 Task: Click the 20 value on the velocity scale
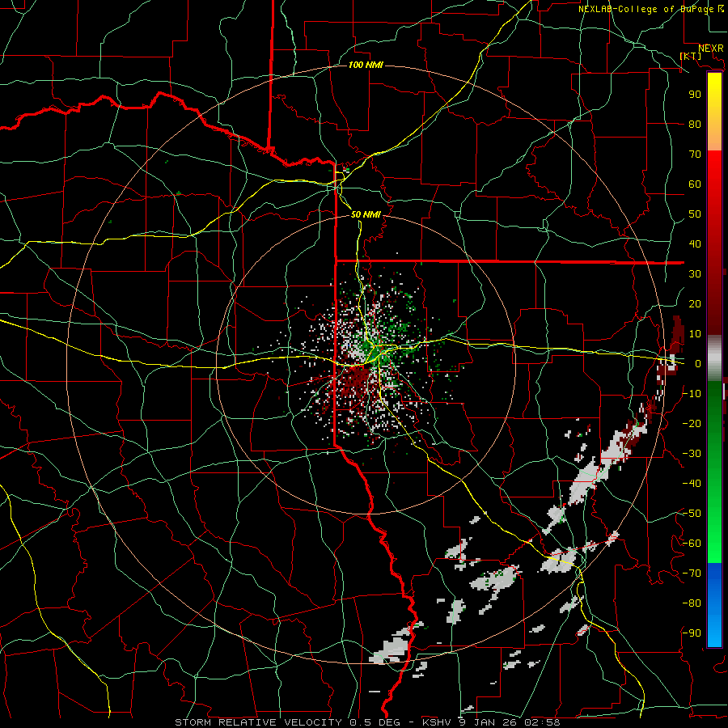click(x=695, y=303)
